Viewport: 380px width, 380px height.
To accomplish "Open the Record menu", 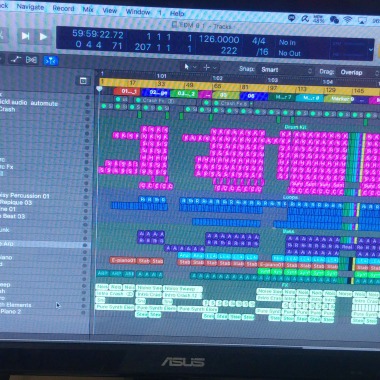I will (63, 8).
